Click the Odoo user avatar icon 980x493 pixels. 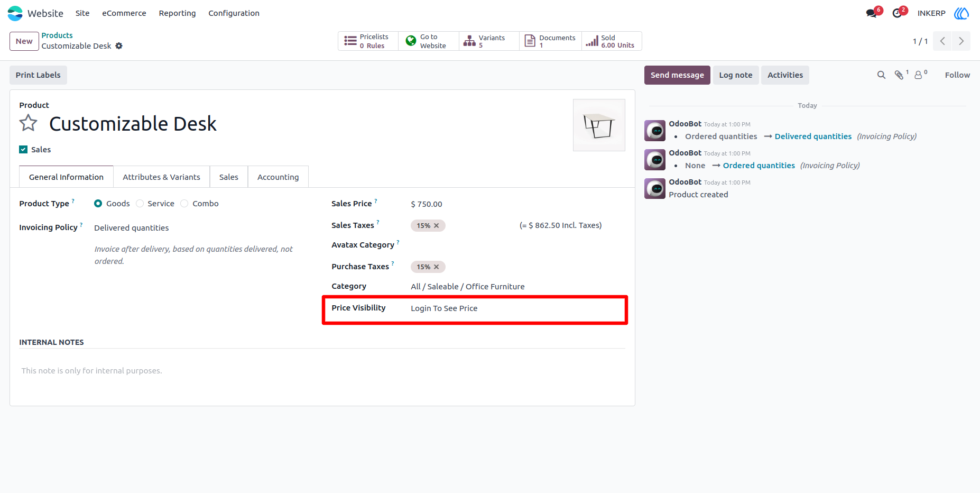[961, 13]
